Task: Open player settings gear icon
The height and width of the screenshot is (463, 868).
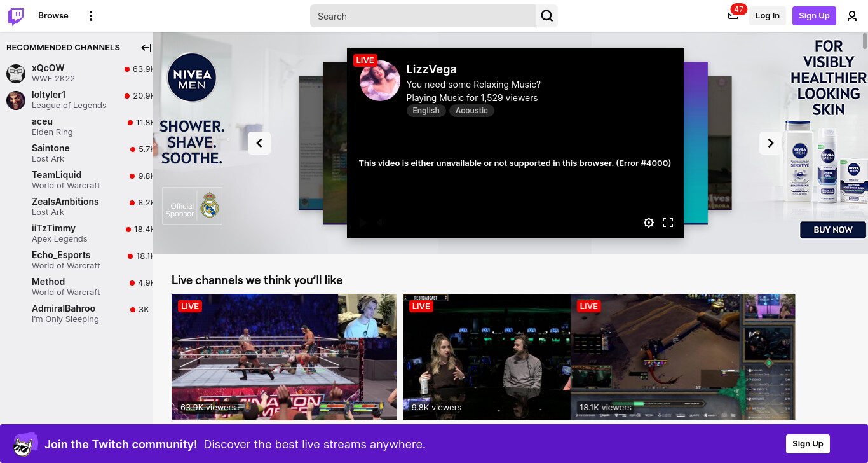Action: click(x=649, y=223)
